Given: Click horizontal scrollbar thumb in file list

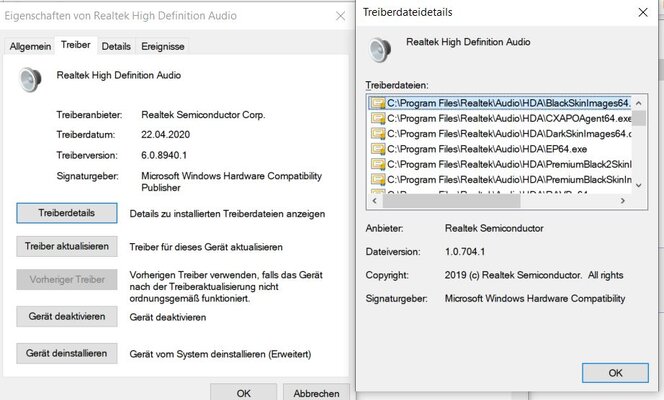Looking at the screenshot, I should [451, 201].
